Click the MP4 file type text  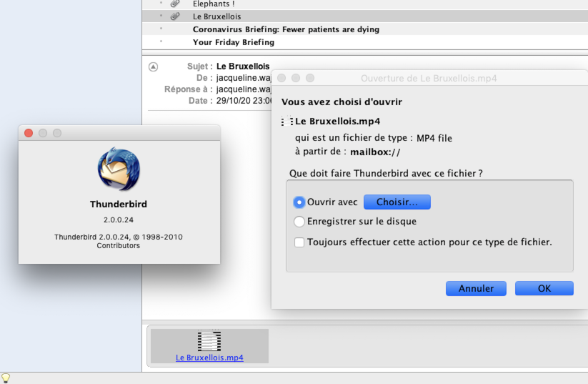click(434, 138)
